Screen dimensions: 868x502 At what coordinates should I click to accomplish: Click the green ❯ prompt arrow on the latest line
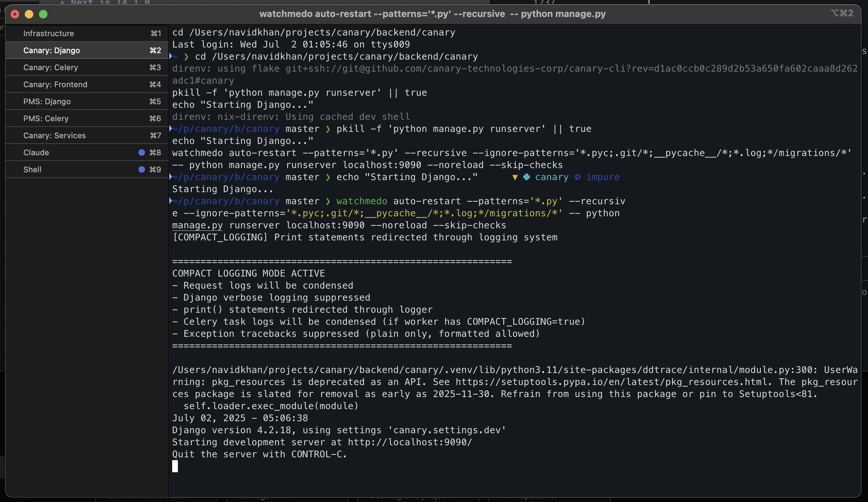(x=328, y=201)
